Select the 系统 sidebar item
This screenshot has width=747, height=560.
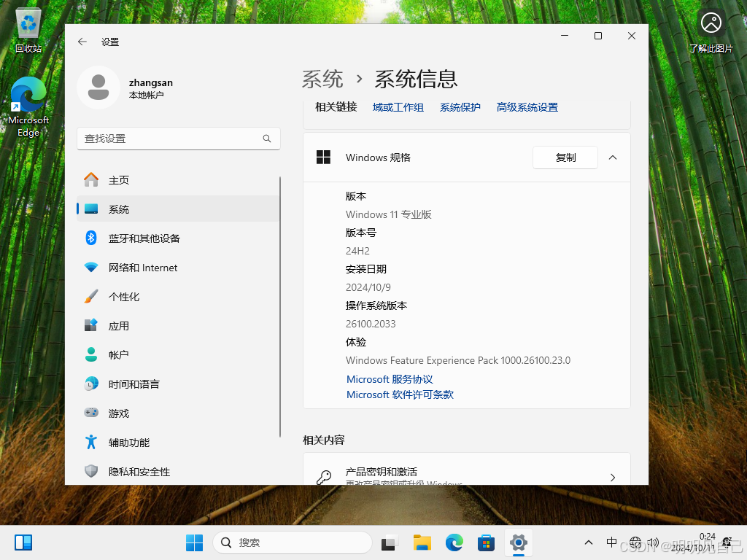(178, 209)
